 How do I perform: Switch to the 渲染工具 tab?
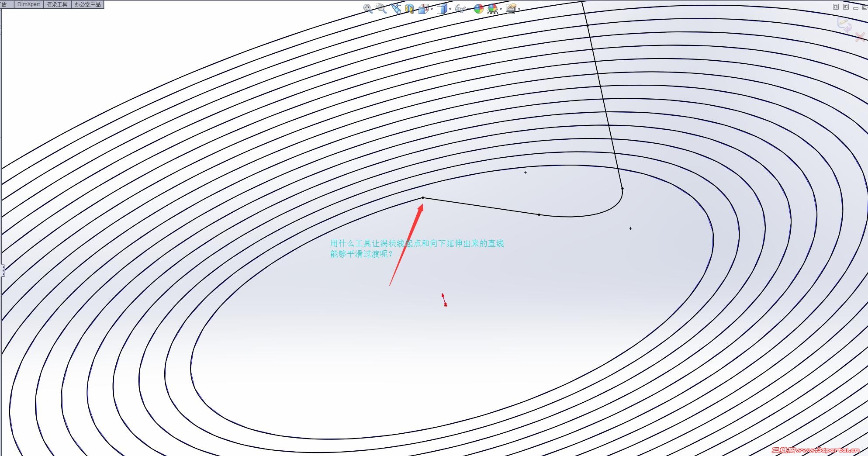point(57,4)
